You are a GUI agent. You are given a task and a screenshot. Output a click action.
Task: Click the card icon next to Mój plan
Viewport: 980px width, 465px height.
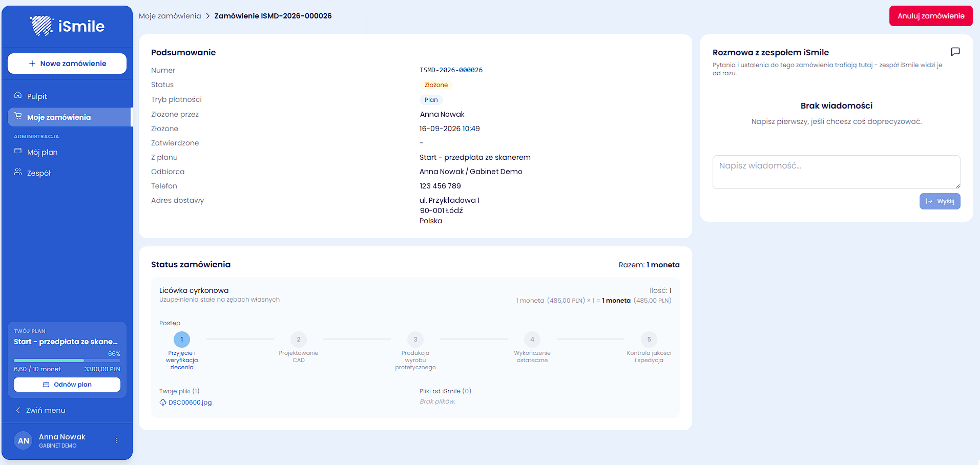tap(18, 151)
